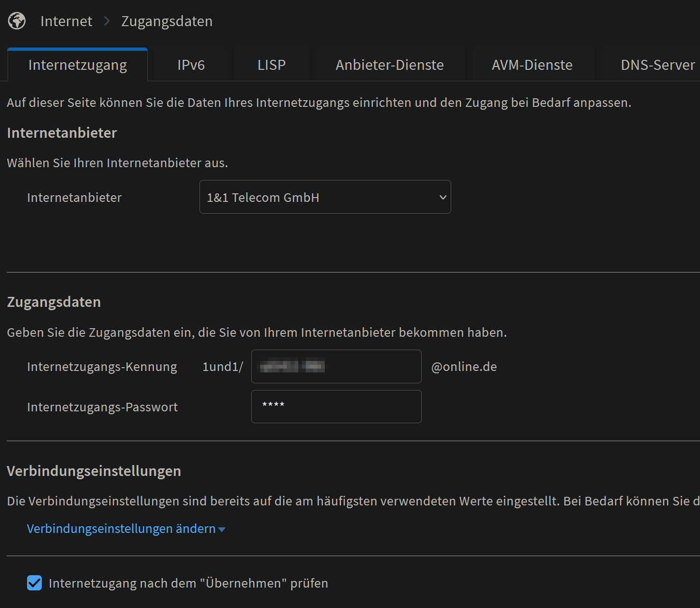Click the Internet breadcrumb text
Image resolution: width=700 pixels, height=608 pixels.
pyautogui.click(x=66, y=21)
